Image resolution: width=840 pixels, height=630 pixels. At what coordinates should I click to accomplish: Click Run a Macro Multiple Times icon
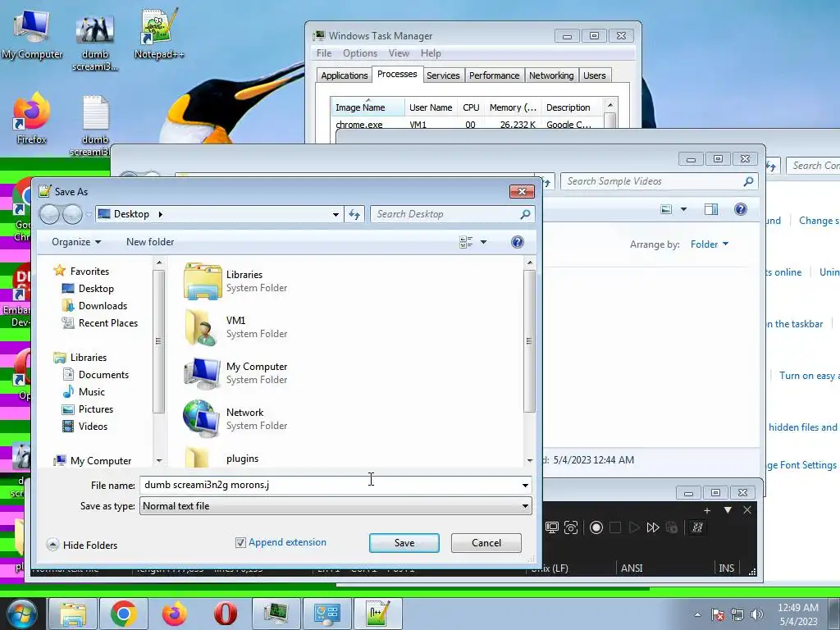(x=652, y=527)
